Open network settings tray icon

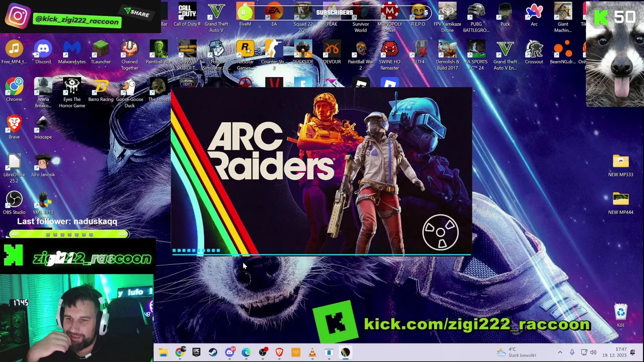point(584,352)
